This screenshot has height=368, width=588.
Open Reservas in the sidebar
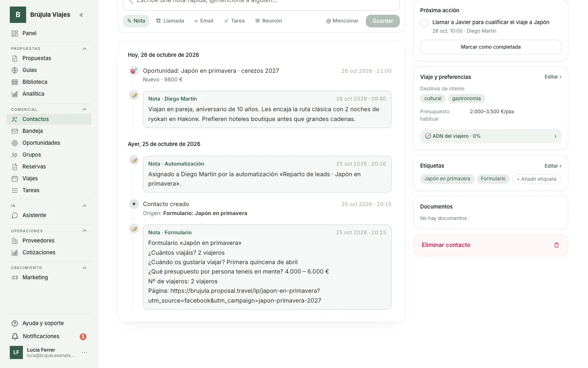click(49, 166)
